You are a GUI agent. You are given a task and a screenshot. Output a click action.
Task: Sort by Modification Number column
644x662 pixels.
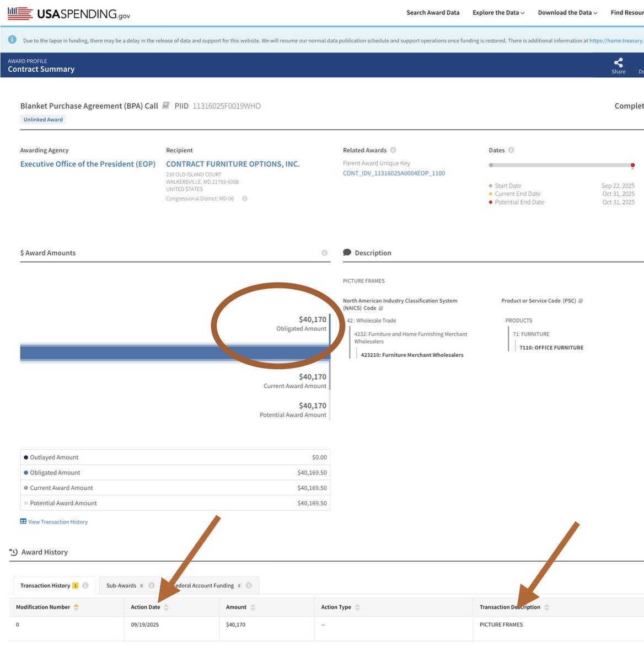pos(76,607)
